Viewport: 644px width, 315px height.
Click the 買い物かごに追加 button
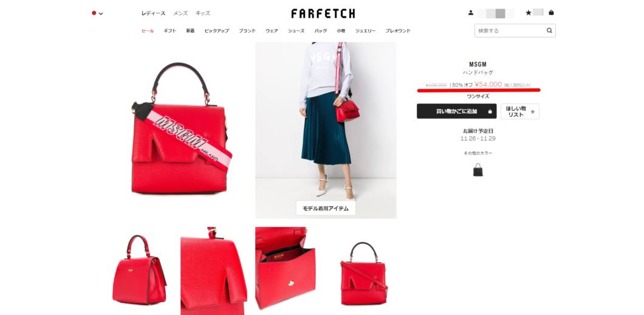(x=456, y=111)
